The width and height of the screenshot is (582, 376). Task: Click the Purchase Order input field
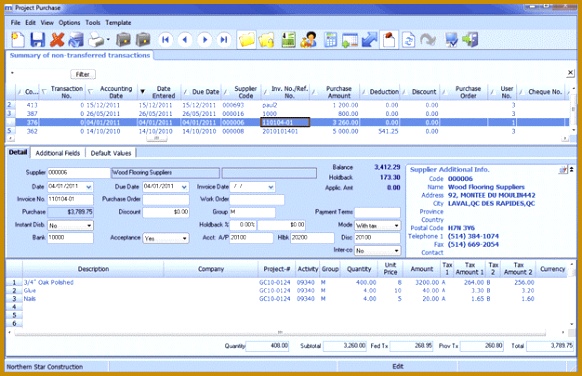pyautogui.click(x=166, y=199)
